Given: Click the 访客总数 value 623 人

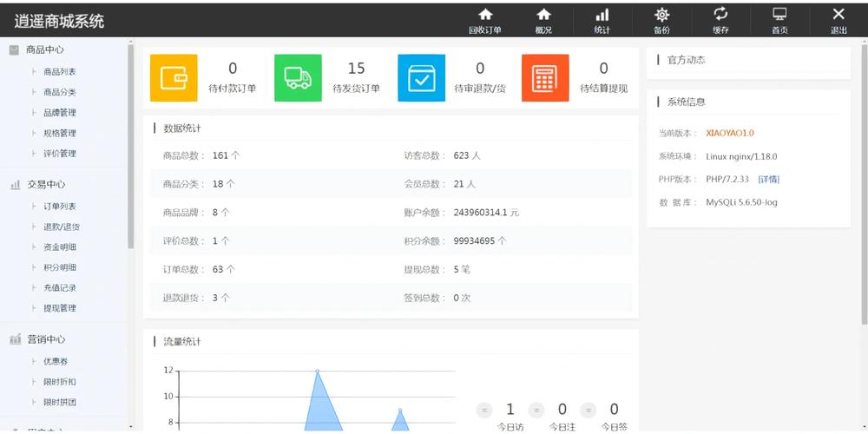Looking at the screenshot, I should [467, 156].
